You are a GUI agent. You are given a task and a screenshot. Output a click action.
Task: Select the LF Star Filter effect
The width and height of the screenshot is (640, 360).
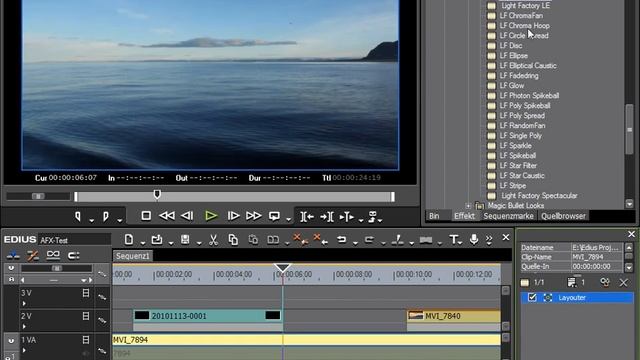pos(518,165)
